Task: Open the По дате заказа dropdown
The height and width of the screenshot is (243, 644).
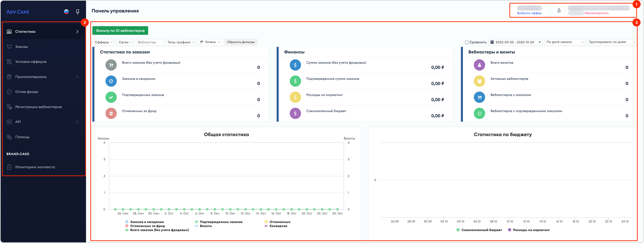Action: pos(565,42)
